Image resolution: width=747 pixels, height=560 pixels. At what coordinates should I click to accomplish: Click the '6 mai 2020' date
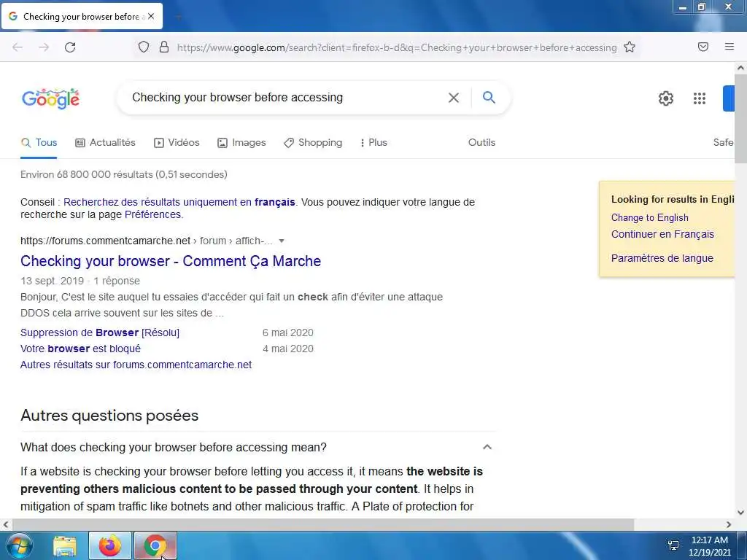tap(287, 332)
